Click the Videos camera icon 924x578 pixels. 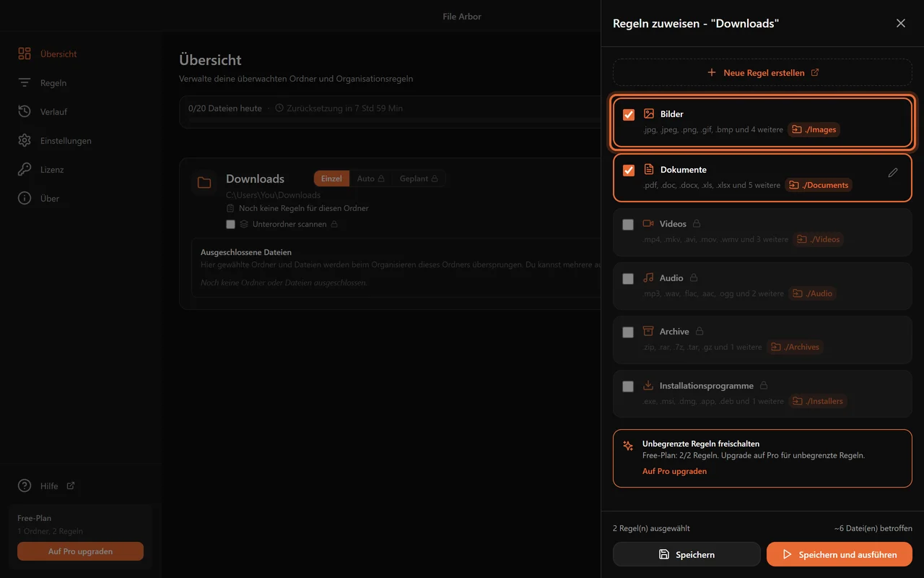click(648, 223)
